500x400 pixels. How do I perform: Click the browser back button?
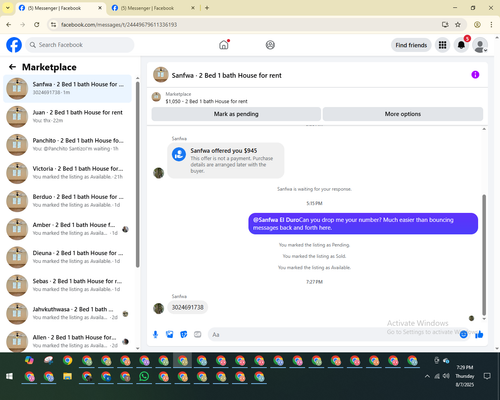pyautogui.click(x=9, y=25)
